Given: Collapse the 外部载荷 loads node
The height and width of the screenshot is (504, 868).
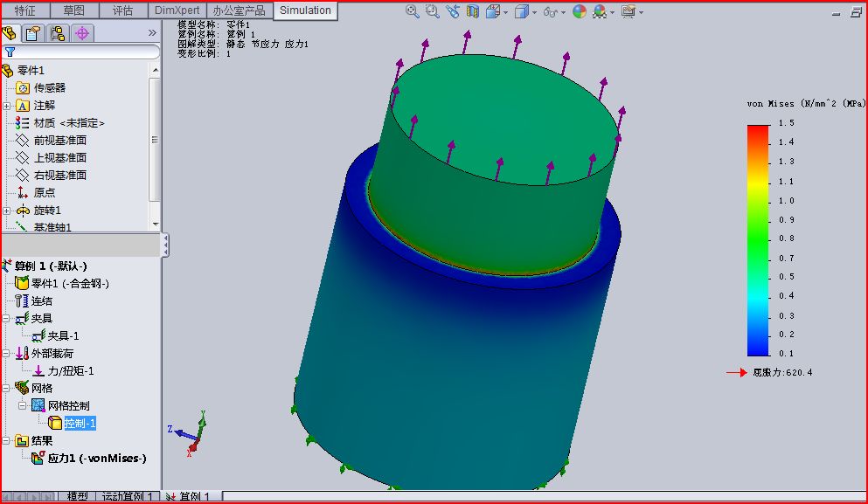Looking at the screenshot, I should (x=5, y=354).
